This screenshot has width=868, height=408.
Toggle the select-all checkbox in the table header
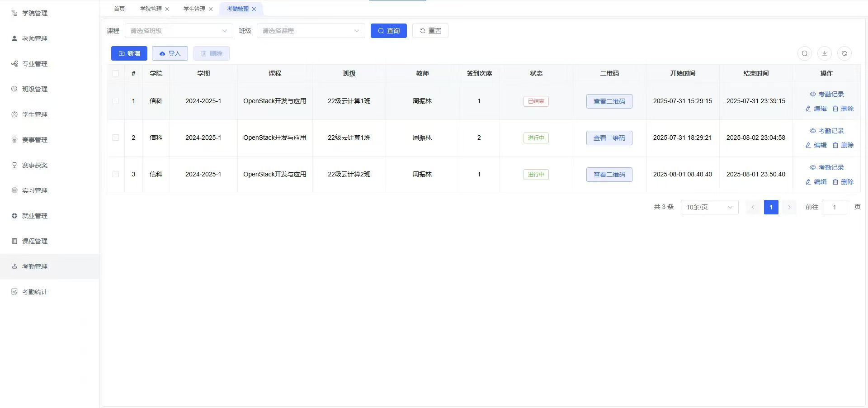click(116, 73)
